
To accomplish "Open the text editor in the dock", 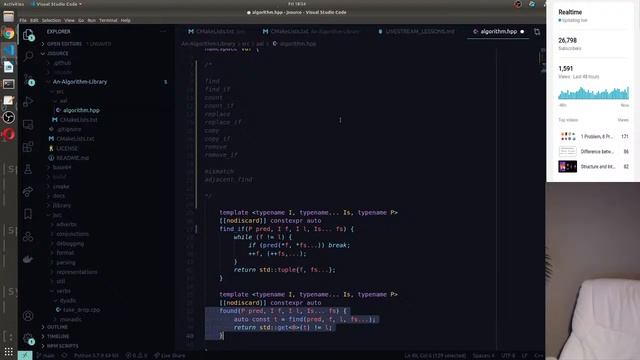I will (x=9, y=100).
